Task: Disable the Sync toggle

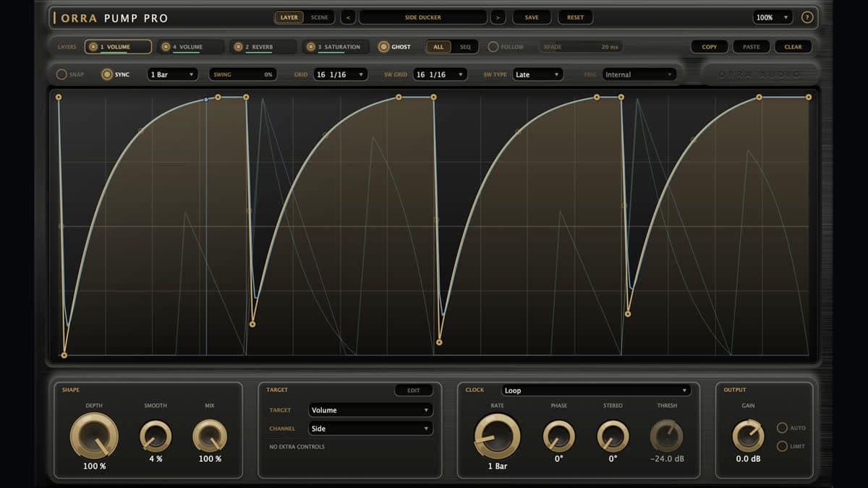Action: (x=107, y=74)
